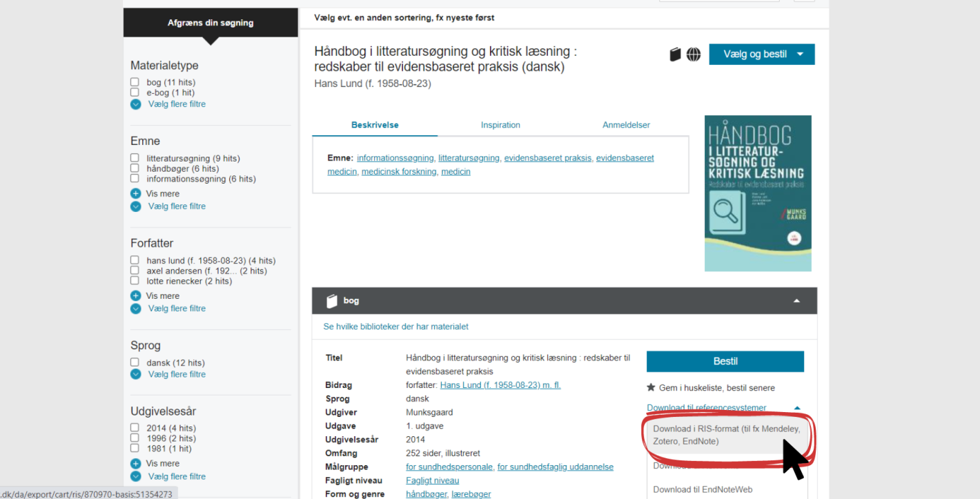Open the informationssøgning subject link

(x=395, y=158)
